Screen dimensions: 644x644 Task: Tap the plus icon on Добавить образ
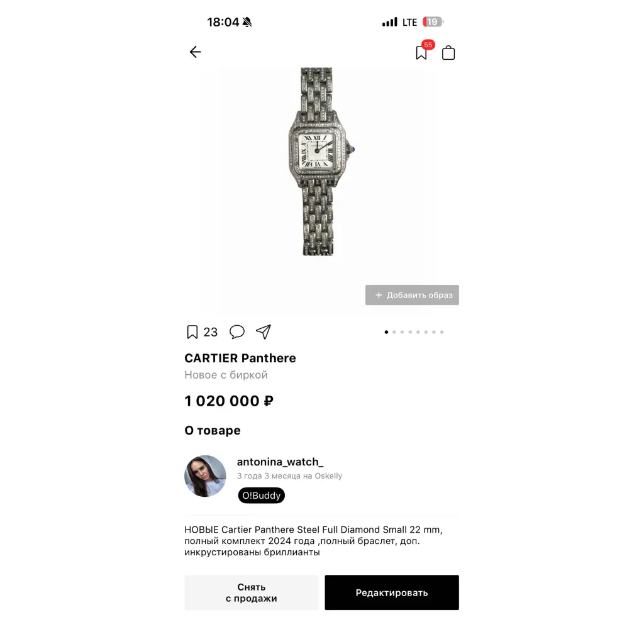pos(379,295)
